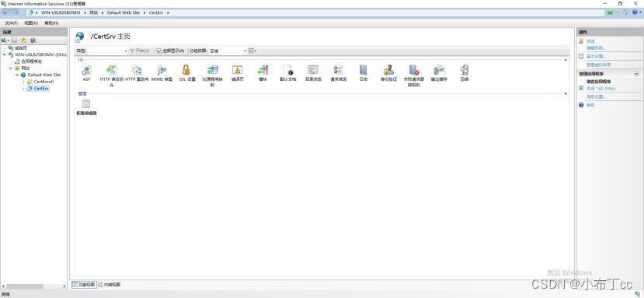Open the handler mappings feature
644x298 pixels.
pyautogui.click(x=212, y=75)
